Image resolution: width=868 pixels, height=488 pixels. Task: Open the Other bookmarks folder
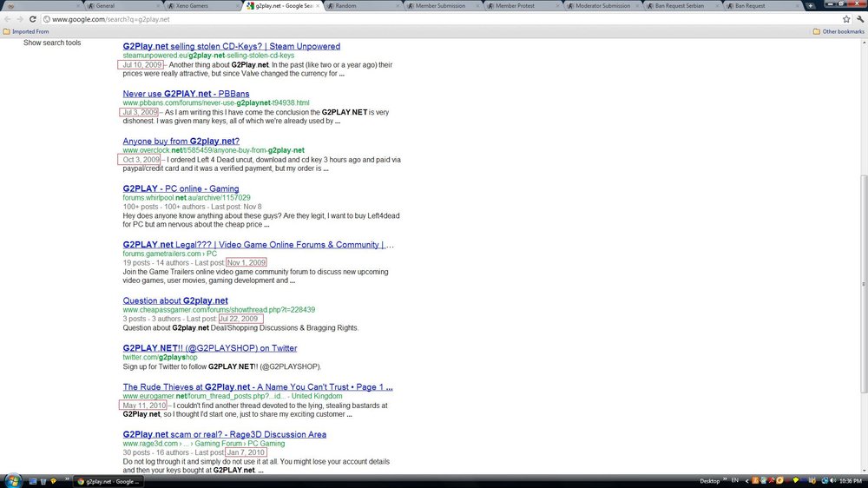click(838, 31)
